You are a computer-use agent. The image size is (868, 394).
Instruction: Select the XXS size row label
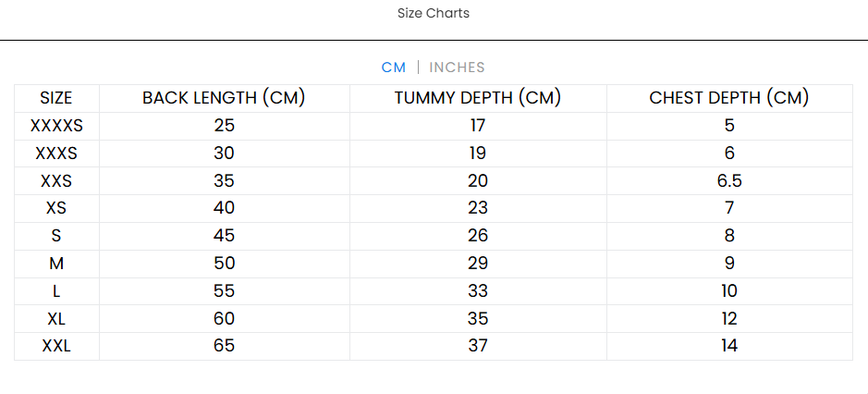56,181
